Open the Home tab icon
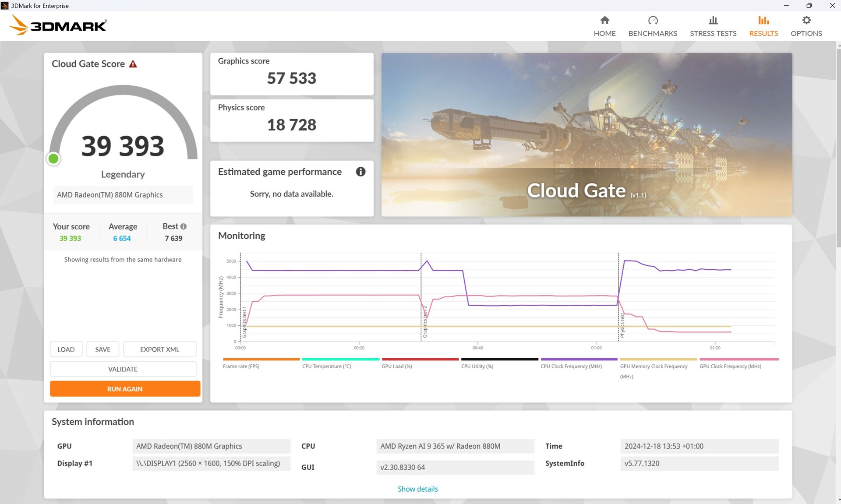The image size is (841, 504). click(604, 21)
